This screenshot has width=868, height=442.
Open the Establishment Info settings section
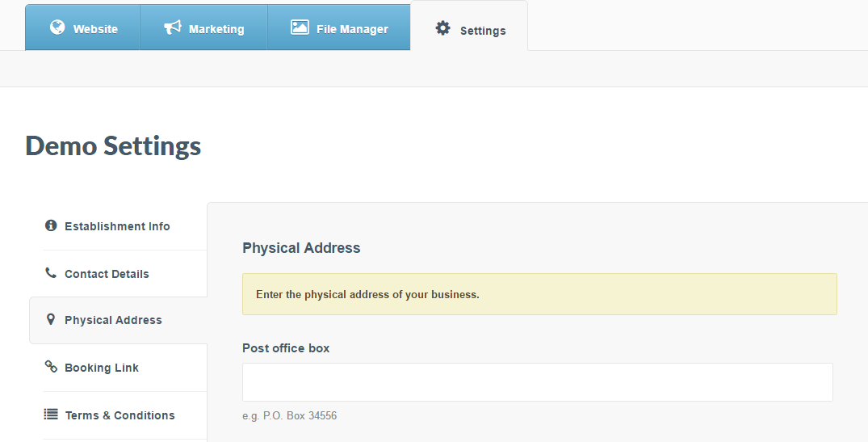(x=117, y=226)
